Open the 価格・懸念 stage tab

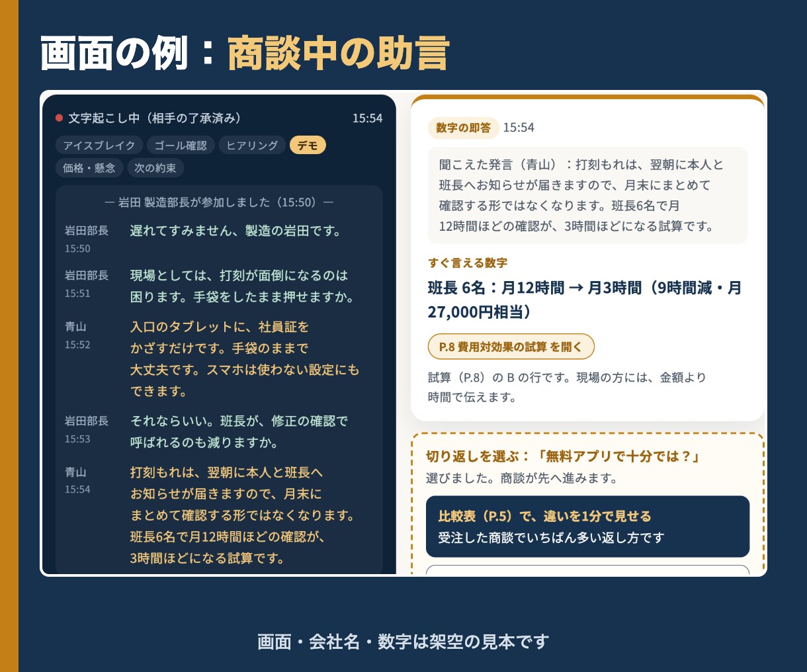[x=89, y=168]
